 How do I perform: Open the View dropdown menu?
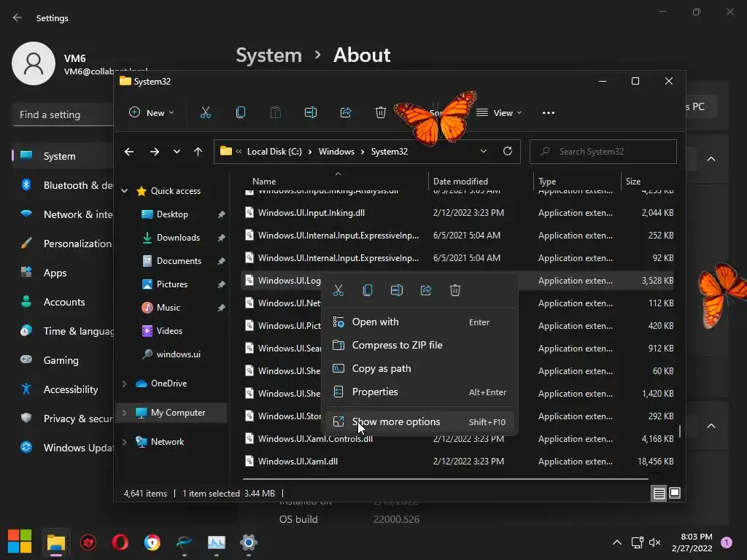pyautogui.click(x=499, y=113)
